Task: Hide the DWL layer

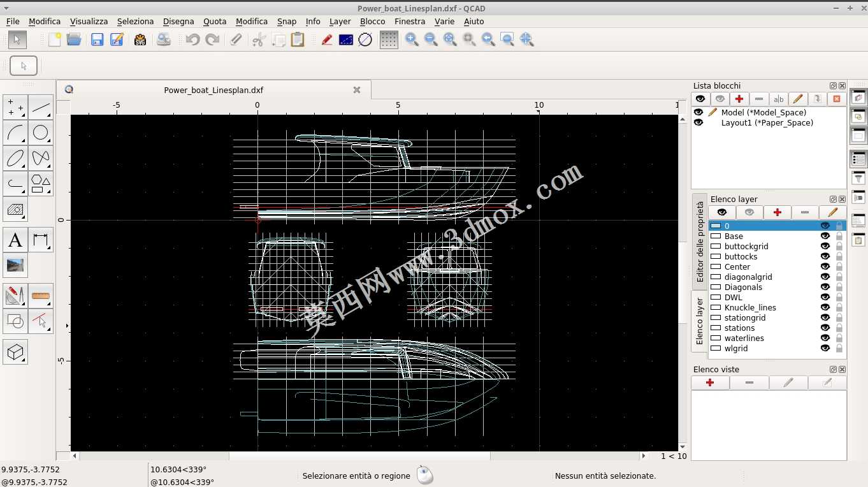Action: [825, 297]
